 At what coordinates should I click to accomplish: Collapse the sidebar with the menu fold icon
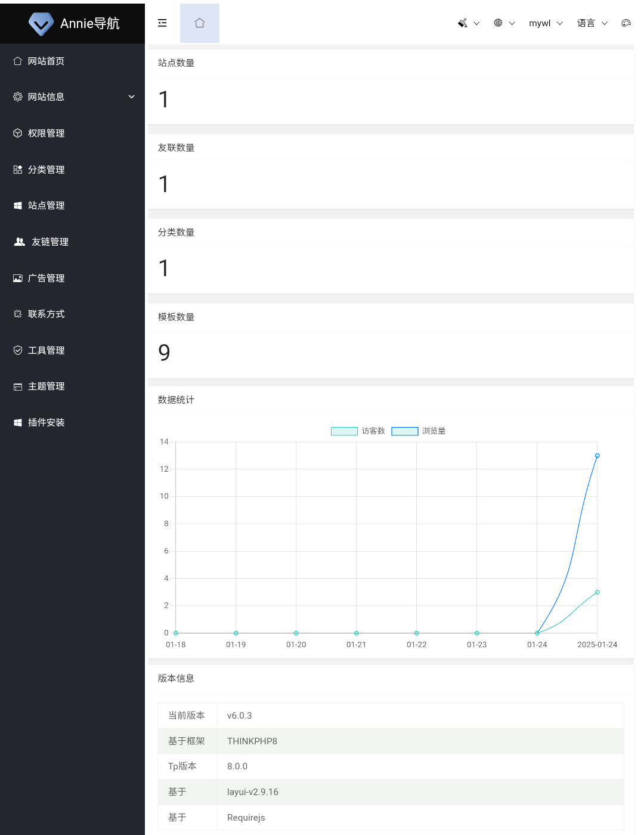click(162, 23)
